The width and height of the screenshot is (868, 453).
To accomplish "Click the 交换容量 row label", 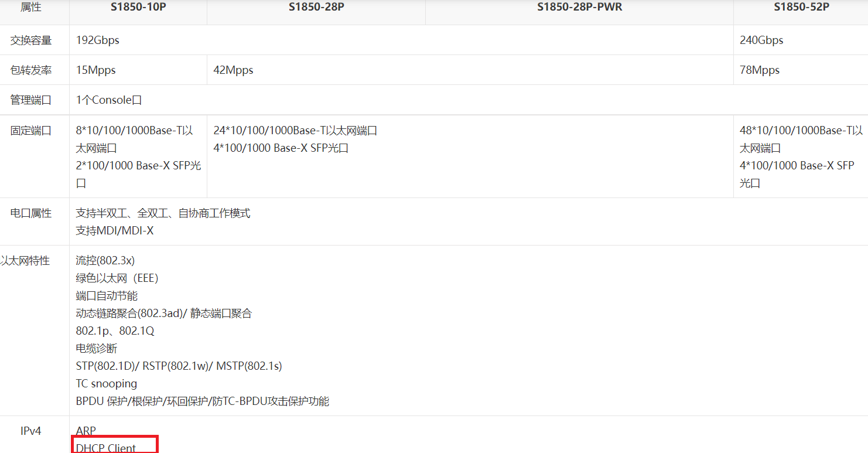I will point(31,40).
